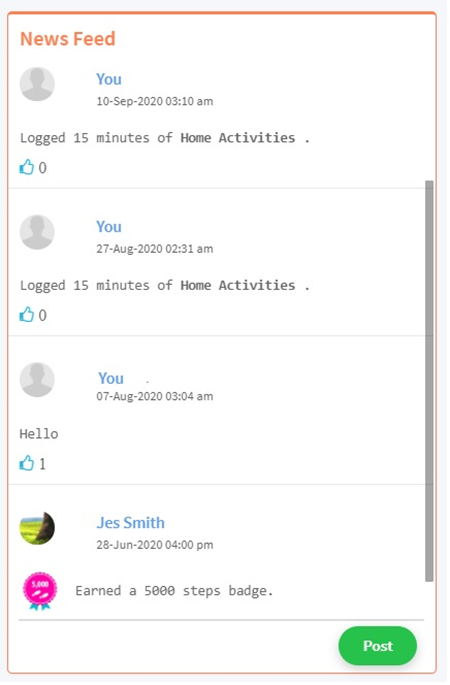Like the 27-Aug-2020 Home Activities post
Image resolution: width=450 pixels, height=685 pixels.
(x=27, y=315)
